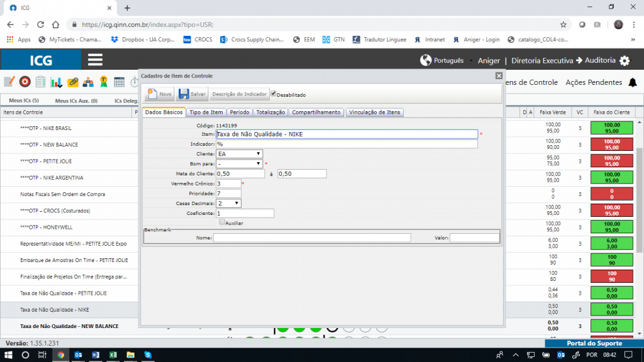The image size is (644, 362).
Task: Switch to the Vinculação de Itens tab
Action: click(x=375, y=112)
